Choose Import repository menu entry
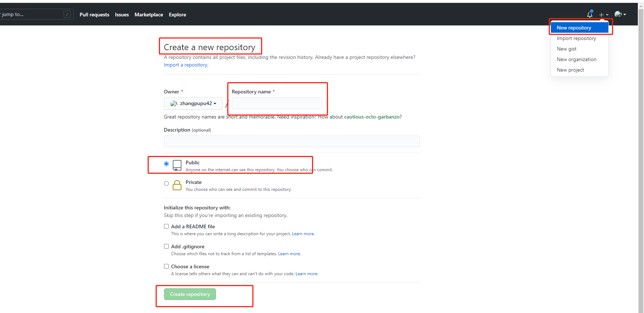 580,38
